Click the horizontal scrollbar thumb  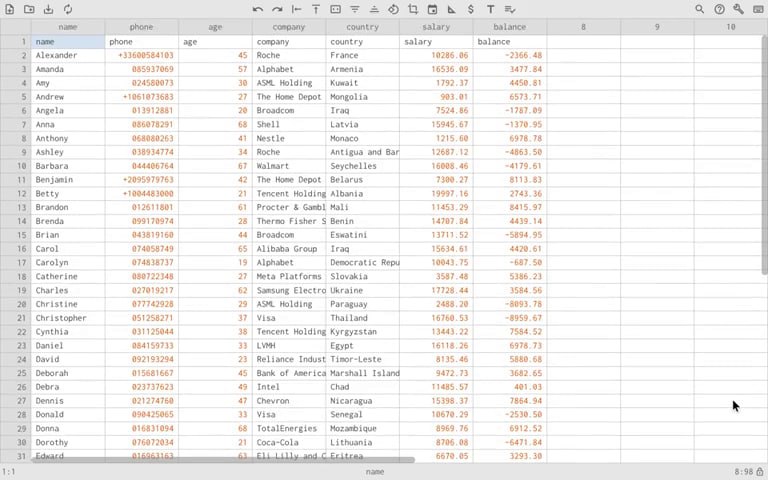tap(223, 459)
